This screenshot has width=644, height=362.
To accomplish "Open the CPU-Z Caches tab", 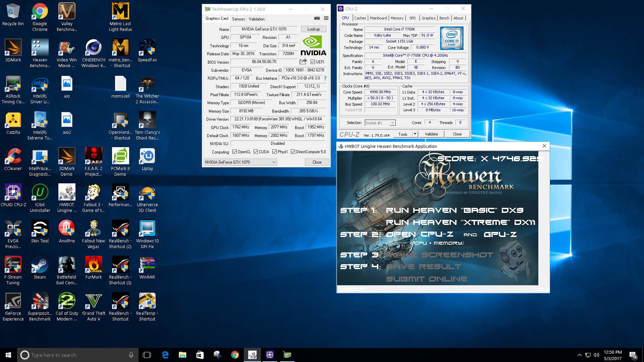I will pos(360,18).
